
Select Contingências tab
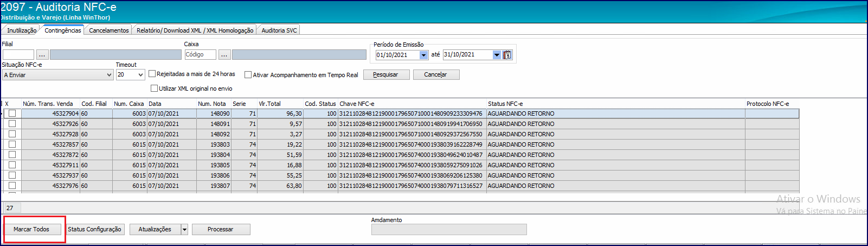(x=63, y=30)
